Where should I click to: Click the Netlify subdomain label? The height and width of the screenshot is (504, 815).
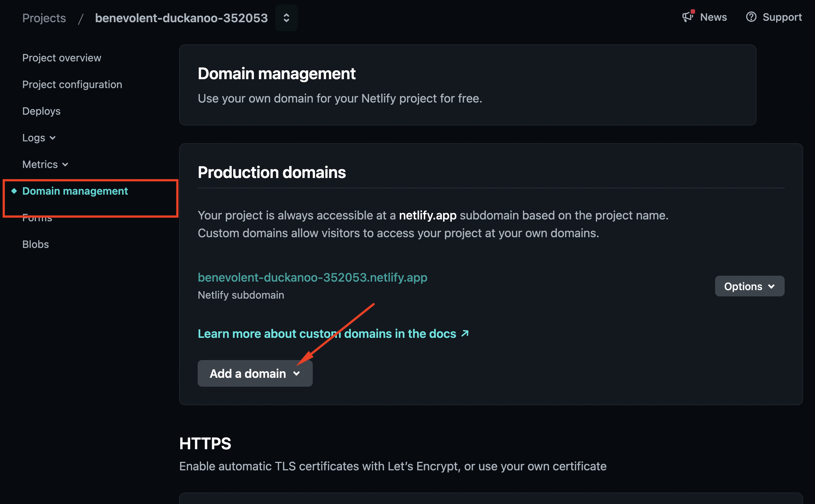coord(241,295)
